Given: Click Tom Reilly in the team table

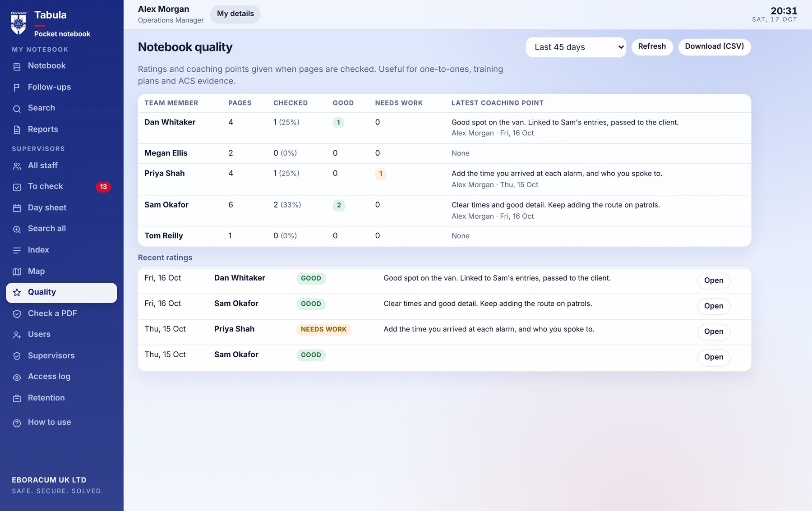Looking at the screenshot, I should [164, 235].
